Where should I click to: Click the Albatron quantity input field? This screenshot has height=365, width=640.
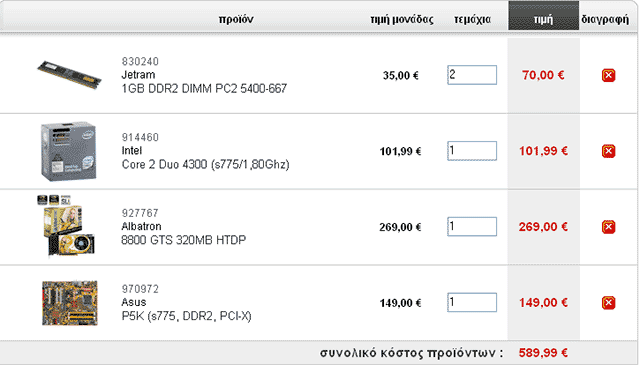(472, 227)
